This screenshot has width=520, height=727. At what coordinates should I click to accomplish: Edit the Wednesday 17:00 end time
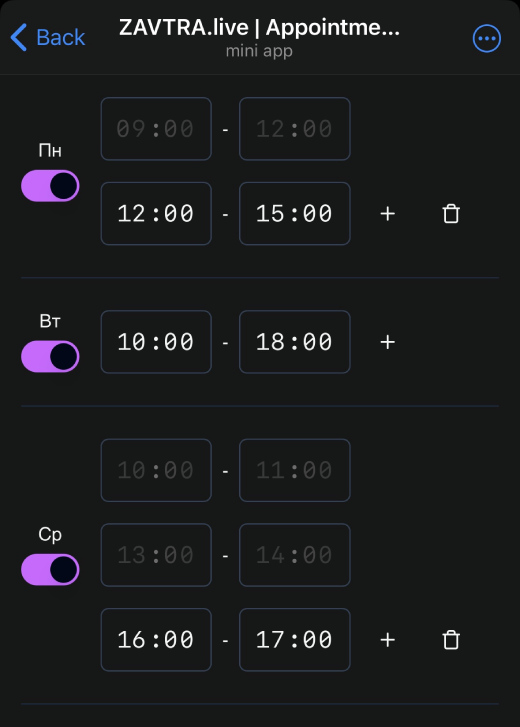(295, 640)
